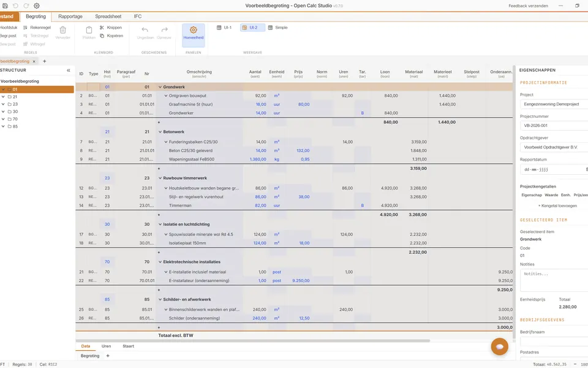Click the folder icon for chapter 23

pyautogui.click(x=10, y=104)
